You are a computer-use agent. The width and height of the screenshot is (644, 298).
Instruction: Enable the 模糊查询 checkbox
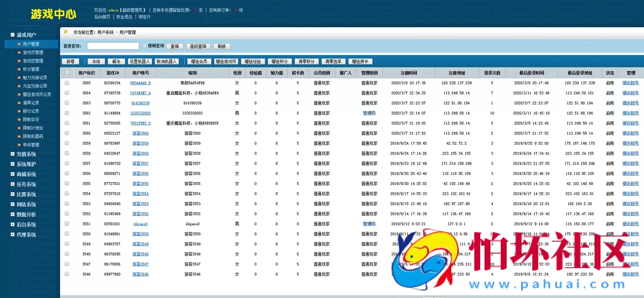click(144, 46)
